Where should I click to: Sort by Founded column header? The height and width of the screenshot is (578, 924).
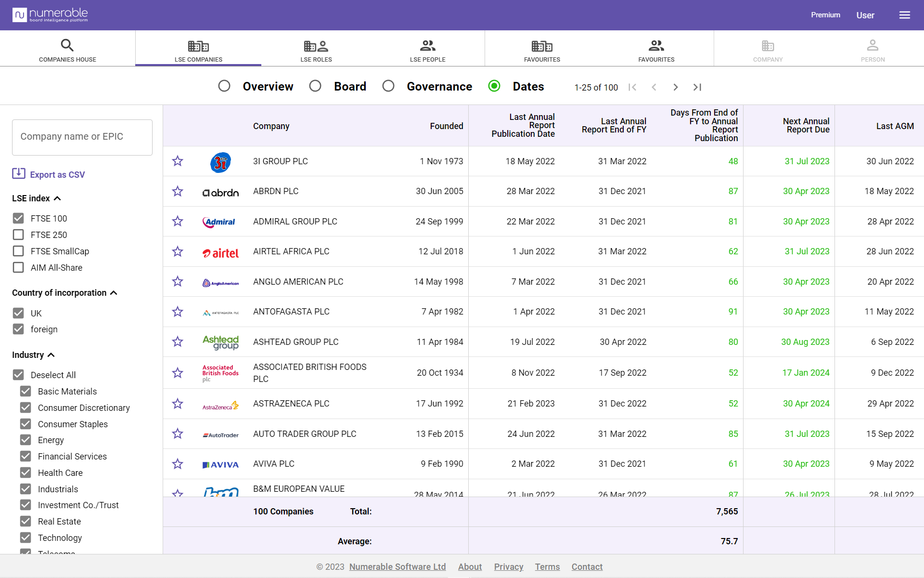click(x=447, y=126)
